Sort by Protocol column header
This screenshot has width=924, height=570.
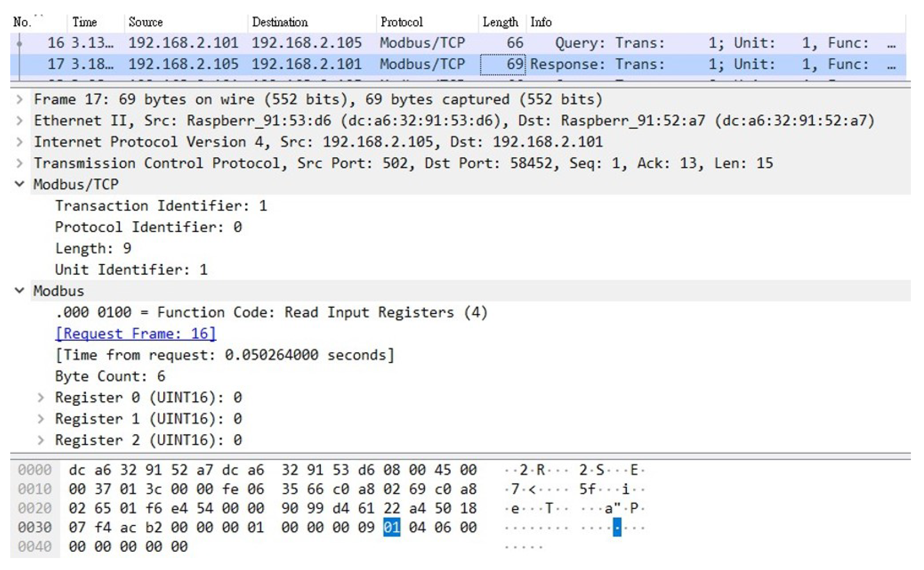402,22
